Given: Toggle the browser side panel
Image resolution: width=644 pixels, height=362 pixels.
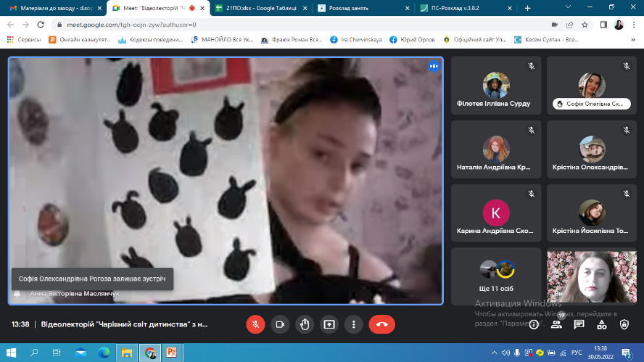Looking at the screenshot, I should tap(603, 25).
